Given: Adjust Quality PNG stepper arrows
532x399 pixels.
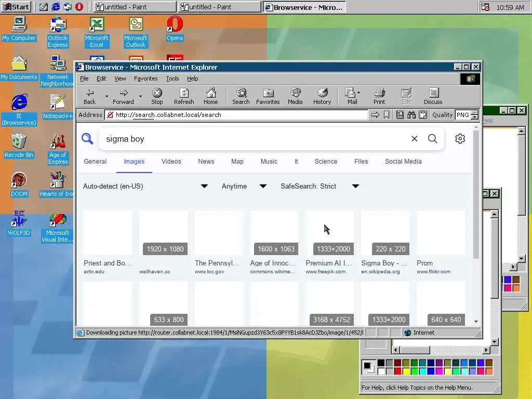Looking at the screenshot, I should [x=475, y=115].
